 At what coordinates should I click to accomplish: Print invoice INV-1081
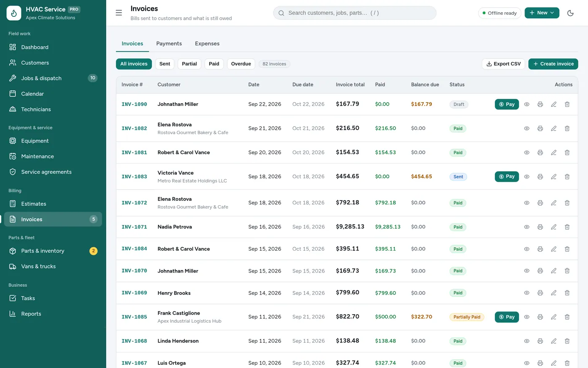click(x=540, y=153)
